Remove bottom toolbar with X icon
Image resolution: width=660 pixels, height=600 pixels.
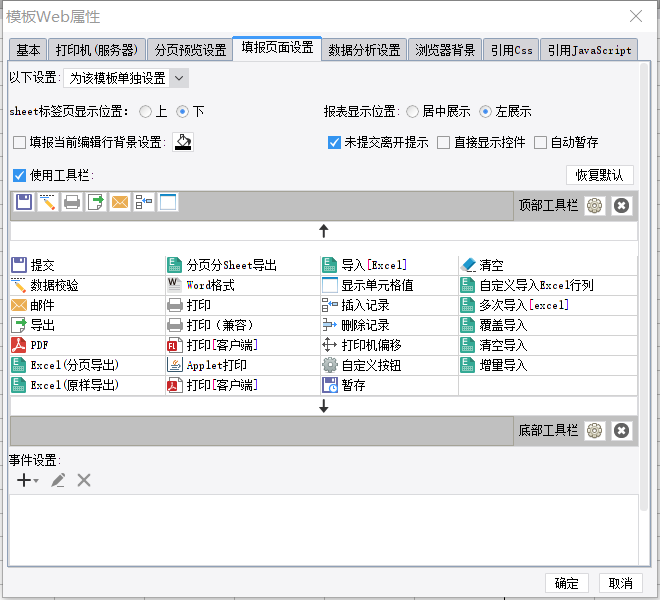pyautogui.click(x=621, y=431)
